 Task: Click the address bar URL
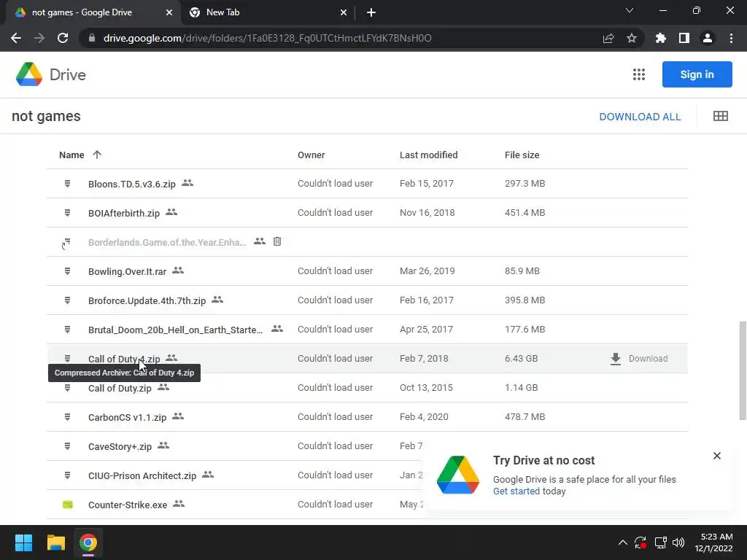coord(267,38)
